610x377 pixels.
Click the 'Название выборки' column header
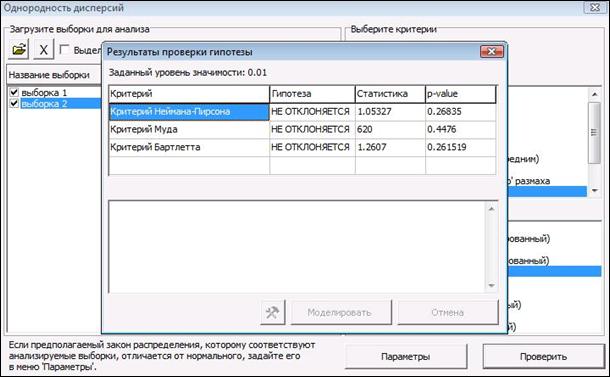pos(54,75)
